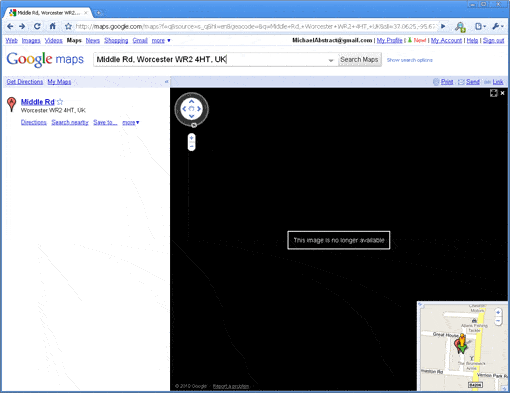Click Directions under Middle Rd
Viewport: 510px width, 393px height.
click(x=34, y=122)
